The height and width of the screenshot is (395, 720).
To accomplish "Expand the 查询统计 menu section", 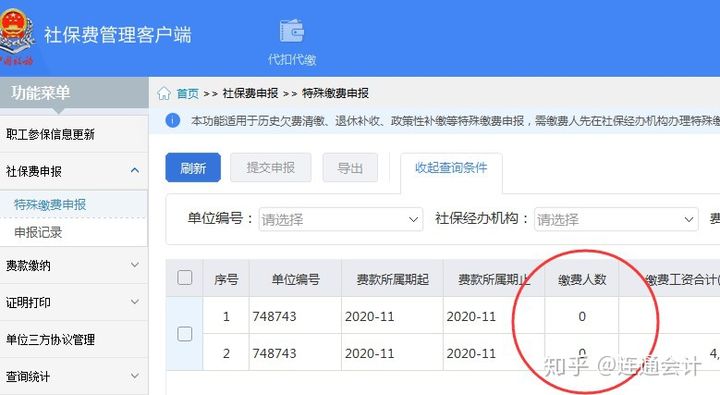I will 135,376.
